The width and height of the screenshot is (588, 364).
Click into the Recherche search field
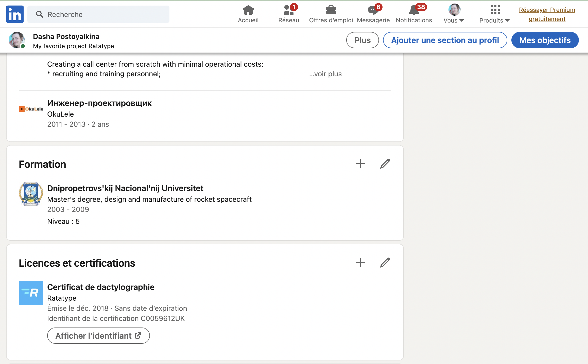(x=101, y=14)
